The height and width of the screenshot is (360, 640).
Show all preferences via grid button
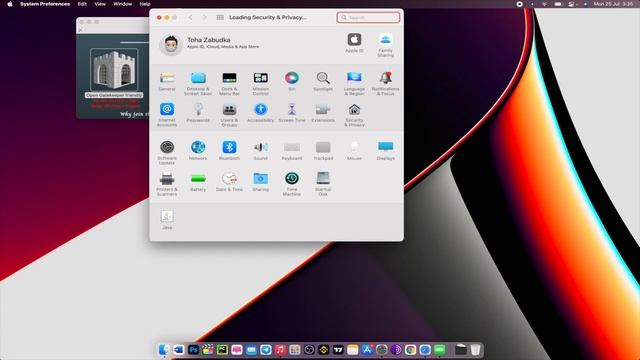220,18
